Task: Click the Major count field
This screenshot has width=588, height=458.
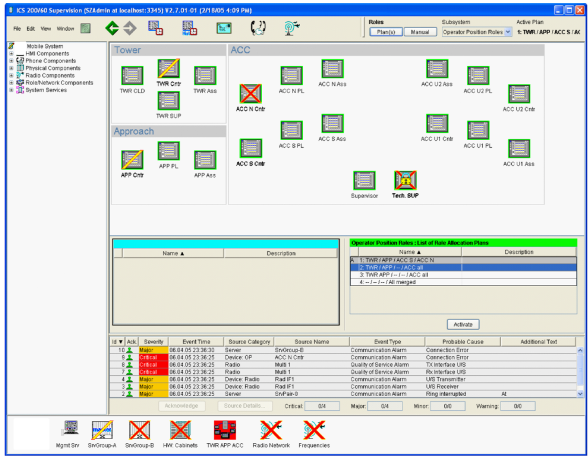Action: [385, 406]
